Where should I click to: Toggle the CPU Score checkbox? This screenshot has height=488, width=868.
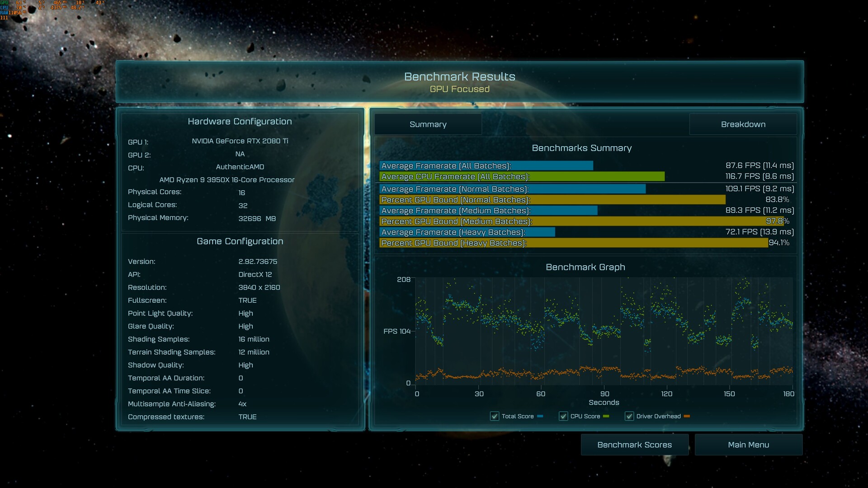[563, 416]
